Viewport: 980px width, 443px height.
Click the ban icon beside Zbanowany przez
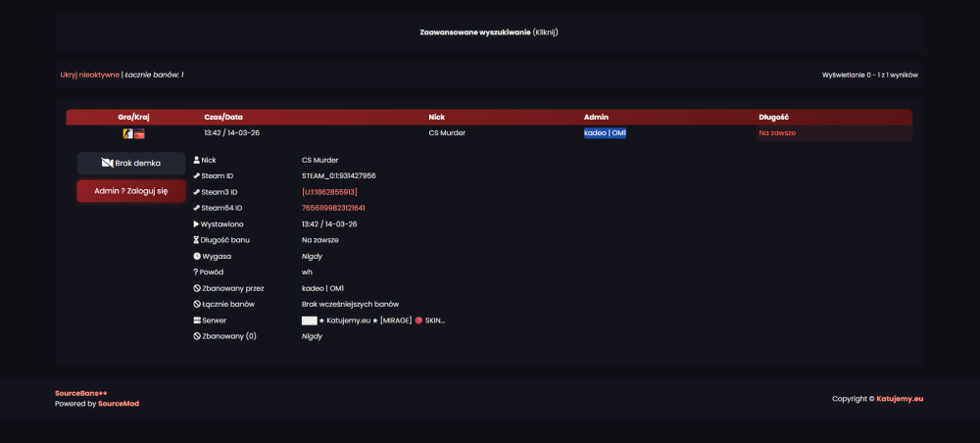click(197, 288)
